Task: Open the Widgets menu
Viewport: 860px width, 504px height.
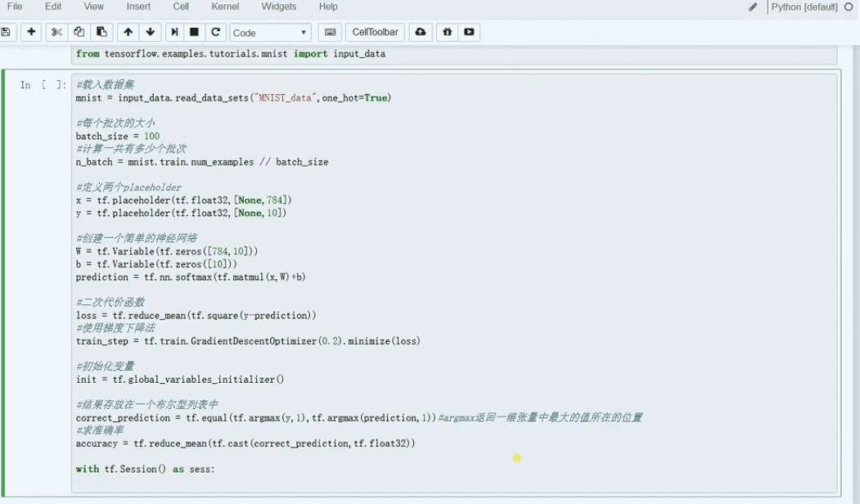Action: click(x=279, y=7)
